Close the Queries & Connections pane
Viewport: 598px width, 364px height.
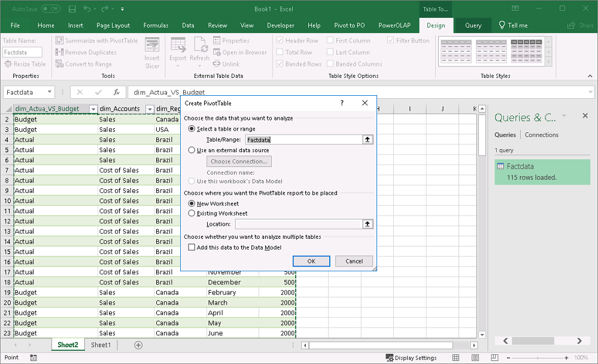[x=585, y=116]
